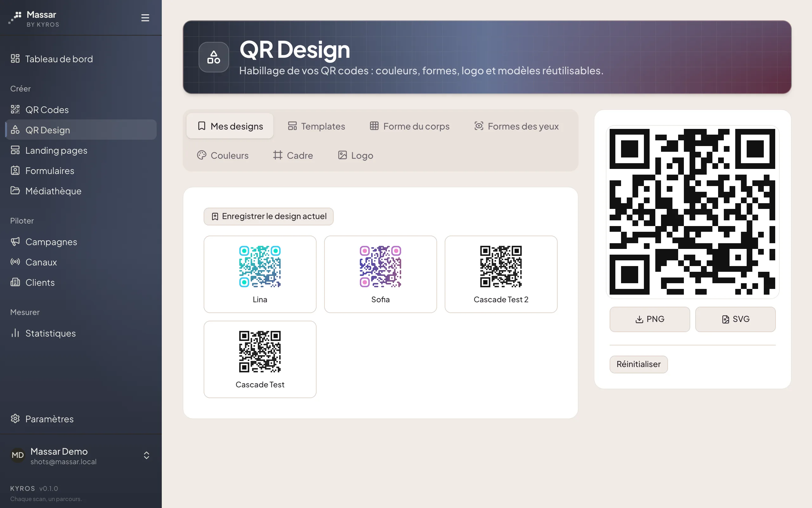812x508 pixels.
Task: Select QR Design in the sidebar
Action: [x=81, y=130]
